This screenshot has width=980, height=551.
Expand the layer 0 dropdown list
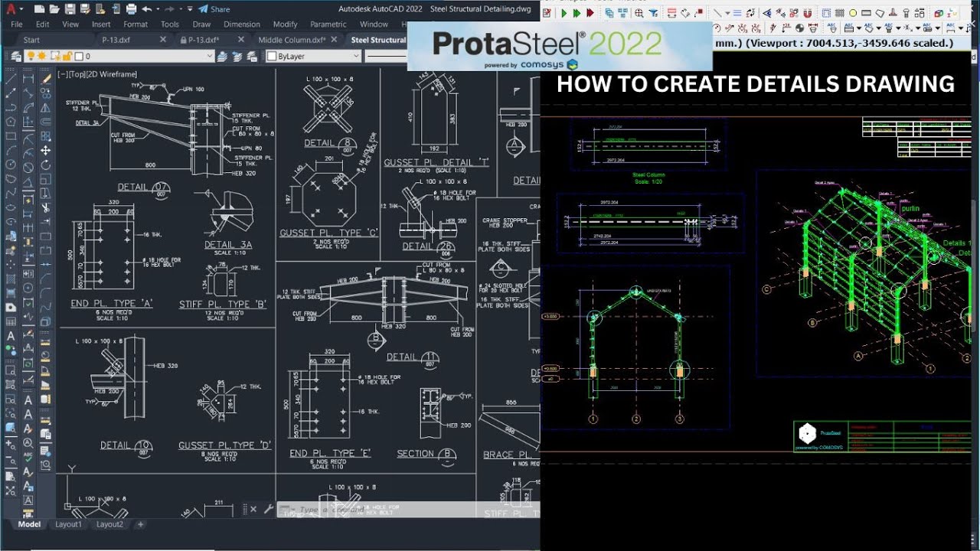(x=209, y=57)
